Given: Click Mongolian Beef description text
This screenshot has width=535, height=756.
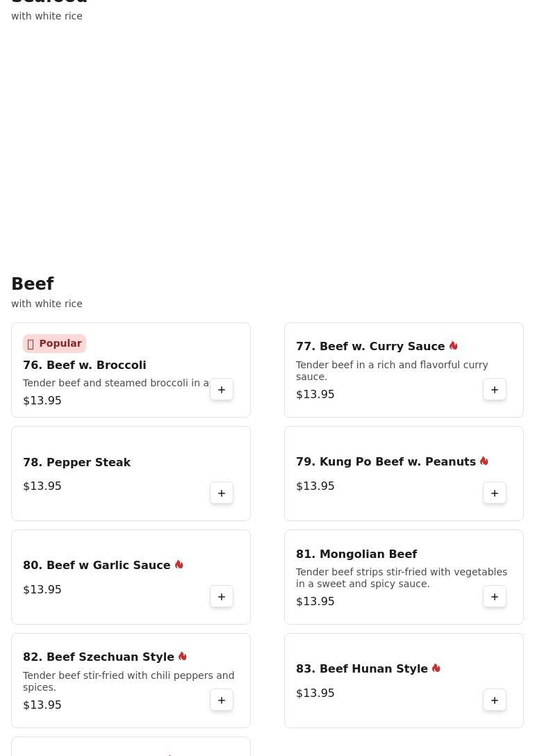Looking at the screenshot, I should [x=401, y=577].
